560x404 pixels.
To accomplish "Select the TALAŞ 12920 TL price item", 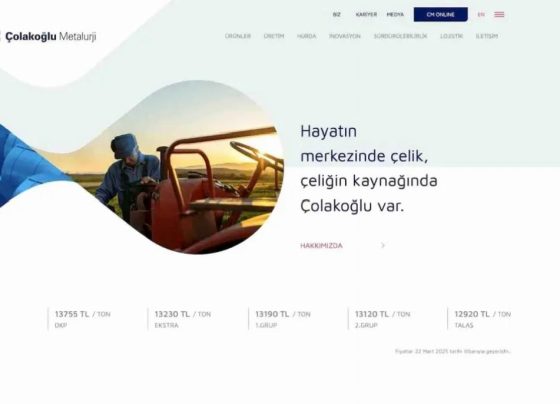I will (482, 319).
